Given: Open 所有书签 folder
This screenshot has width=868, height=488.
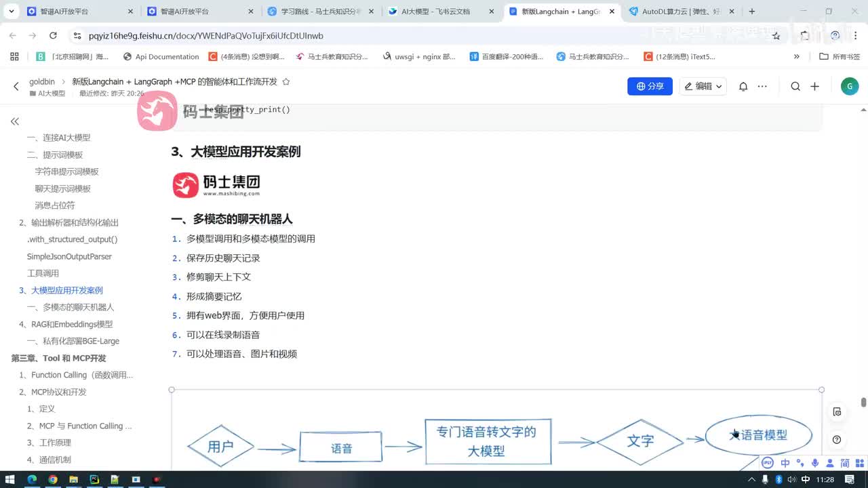Looking at the screenshot, I should (x=840, y=57).
